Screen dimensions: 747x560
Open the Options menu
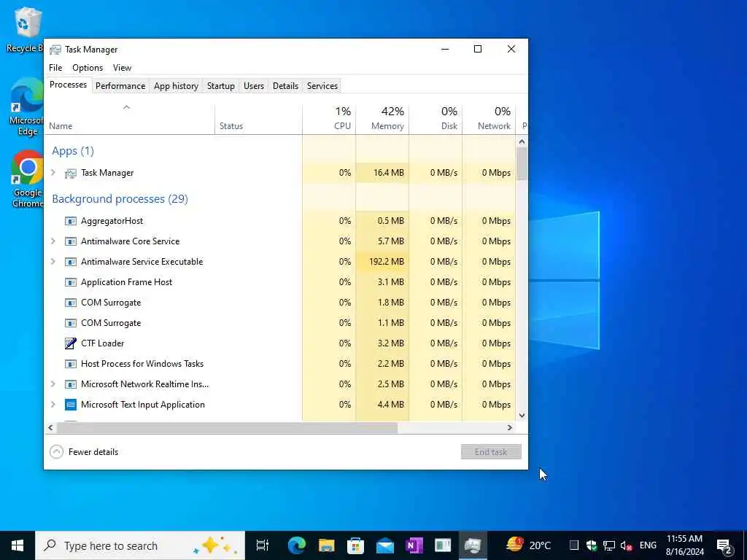click(x=88, y=68)
